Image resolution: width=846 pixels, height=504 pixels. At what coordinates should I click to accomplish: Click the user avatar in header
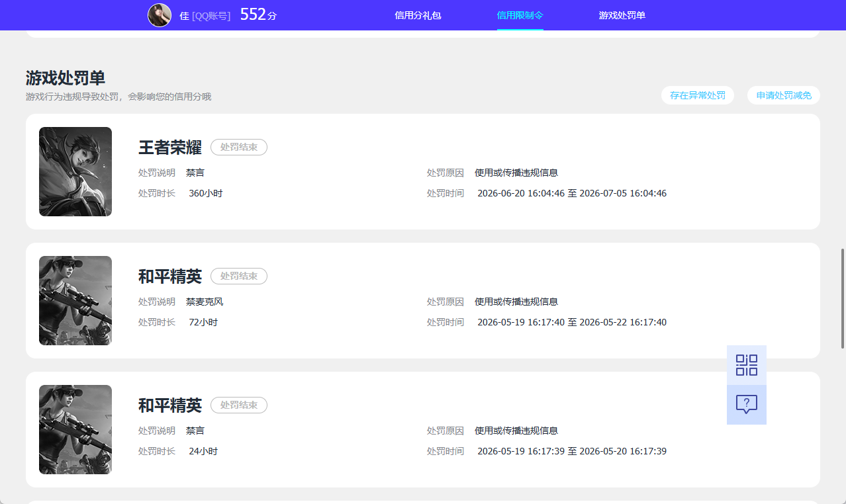pyautogui.click(x=160, y=15)
